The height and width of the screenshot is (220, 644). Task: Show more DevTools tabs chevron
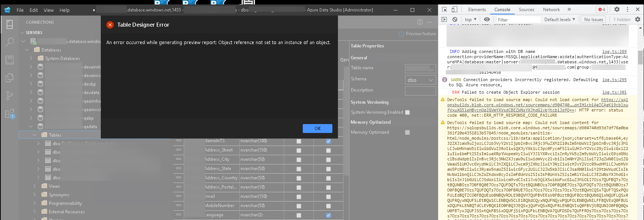(x=569, y=10)
